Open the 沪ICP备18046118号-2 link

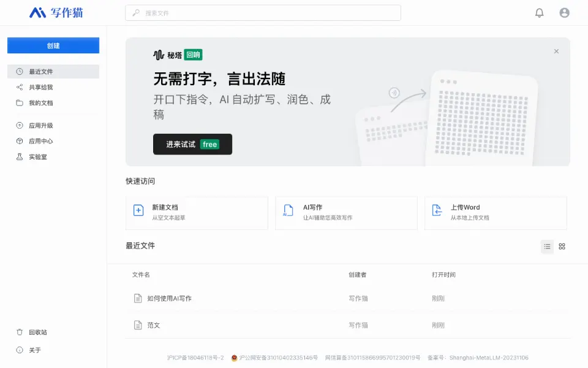click(195, 358)
